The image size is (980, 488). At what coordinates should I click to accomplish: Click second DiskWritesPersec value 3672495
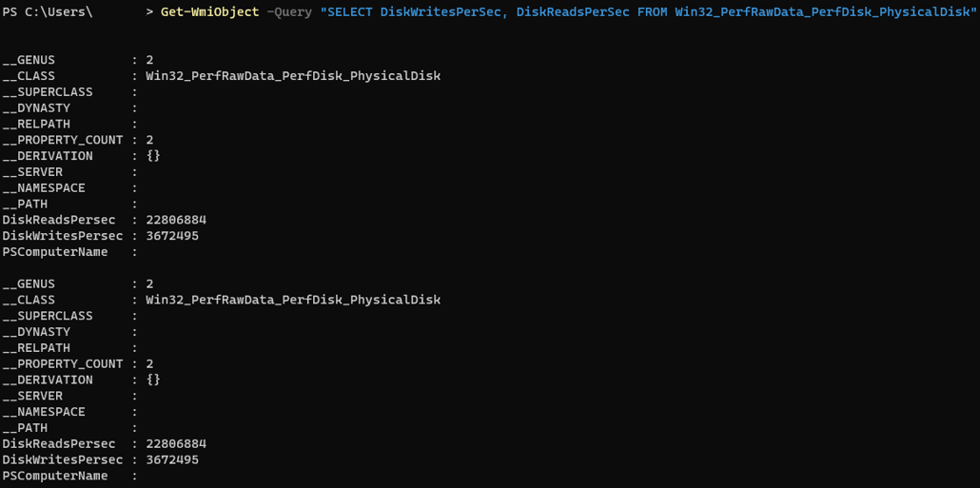point(172,459)
